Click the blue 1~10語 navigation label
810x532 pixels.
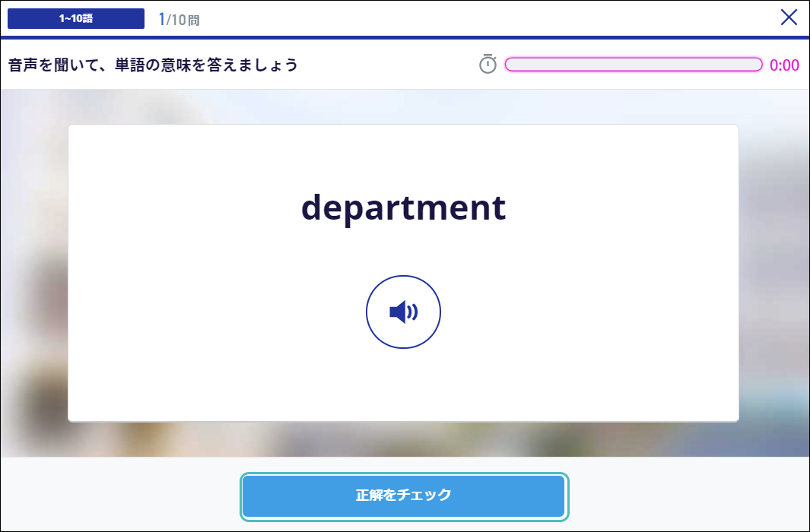(x=75, y=18)
